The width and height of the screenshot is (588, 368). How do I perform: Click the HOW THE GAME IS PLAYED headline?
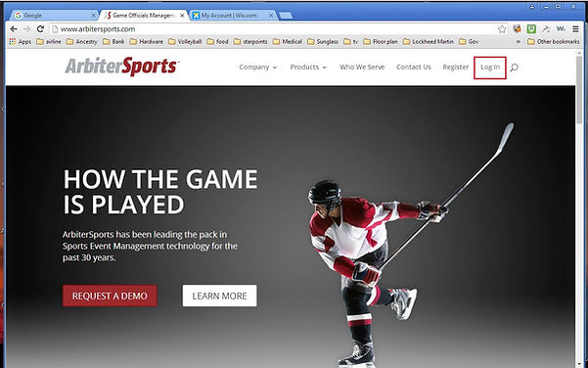point(160,192)
